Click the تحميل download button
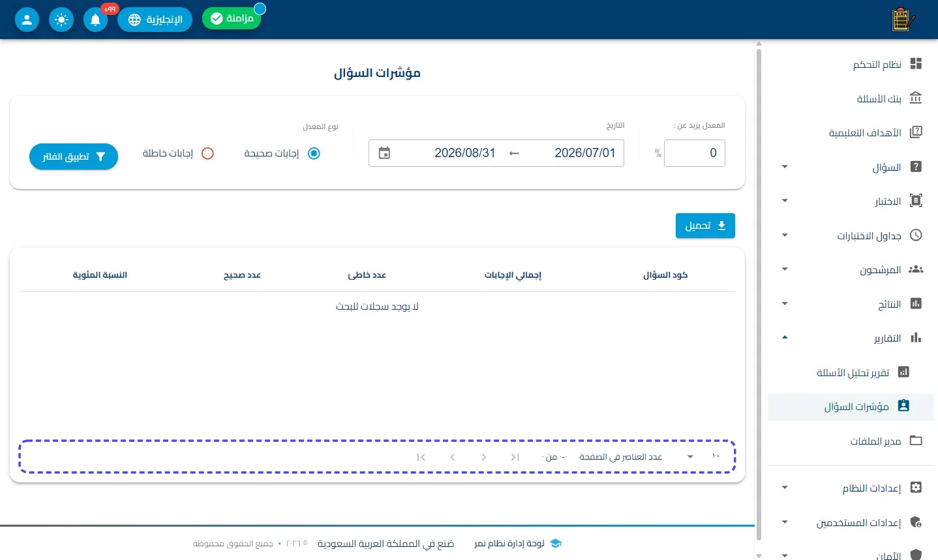938x560 pixels. (x=705, y=226)
